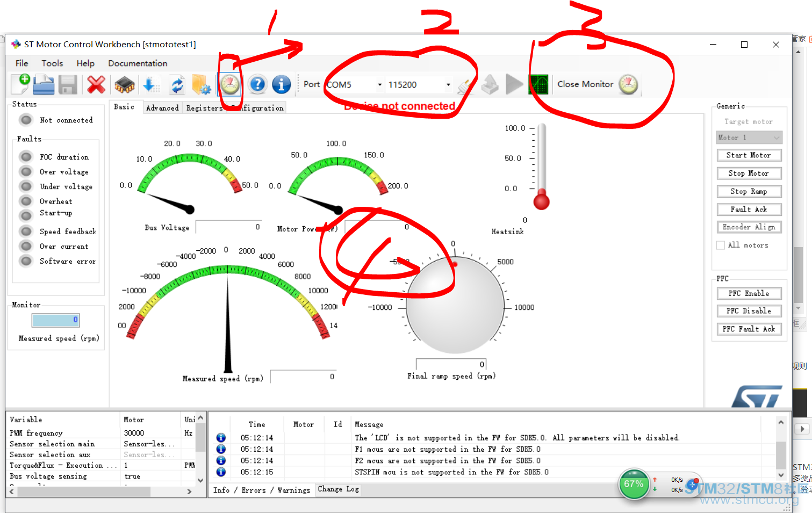Open the Change Log tab
This screenshot has height=513, width=812.
pos(339,489)
